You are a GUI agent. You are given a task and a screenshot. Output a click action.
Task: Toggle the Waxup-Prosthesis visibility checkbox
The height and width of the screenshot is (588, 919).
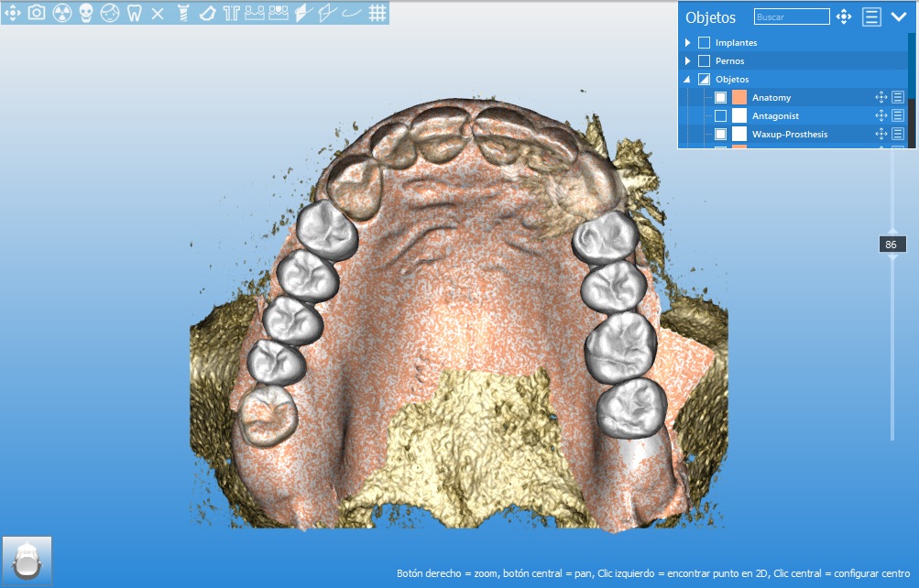(x=721, y=134)
